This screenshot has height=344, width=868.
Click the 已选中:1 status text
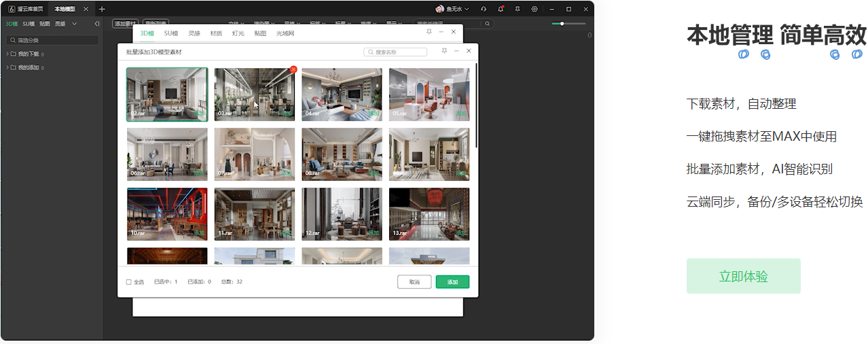pyautogui.click(x=166, y=281)
